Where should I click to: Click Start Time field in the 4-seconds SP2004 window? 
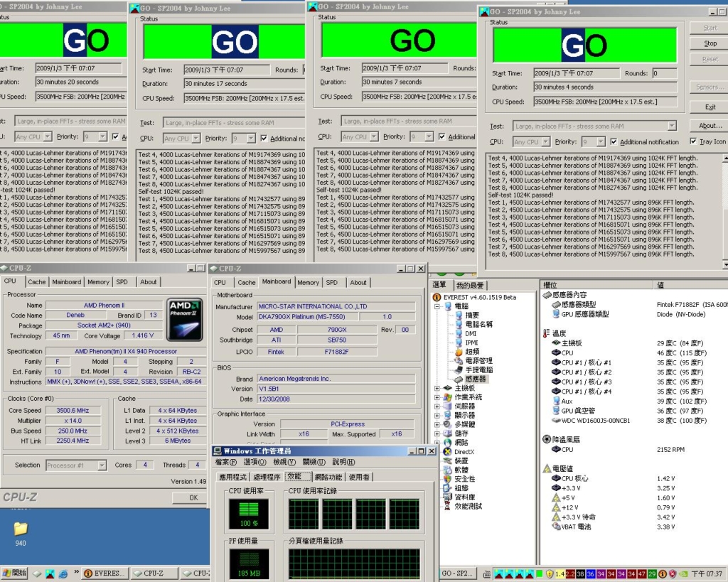(576, 73)
